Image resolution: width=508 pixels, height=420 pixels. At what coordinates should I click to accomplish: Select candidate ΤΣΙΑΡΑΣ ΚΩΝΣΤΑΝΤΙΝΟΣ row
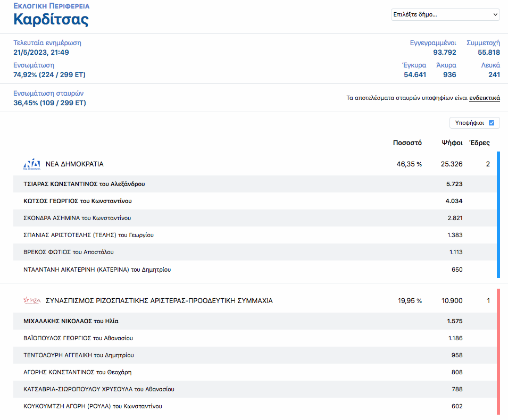[x=84, y=184]
